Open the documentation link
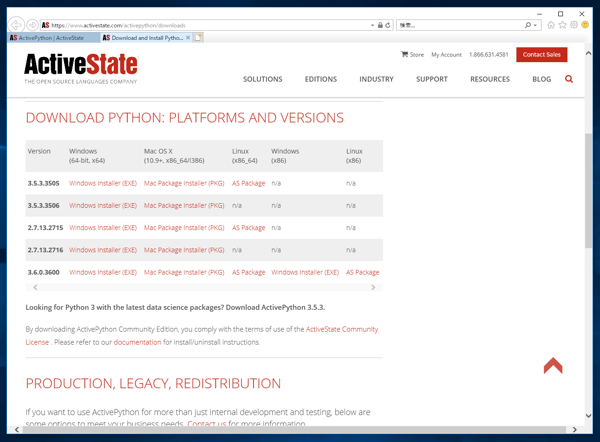Image resolution: width=600 pixels, height=442 pixels. click(137, 342)
